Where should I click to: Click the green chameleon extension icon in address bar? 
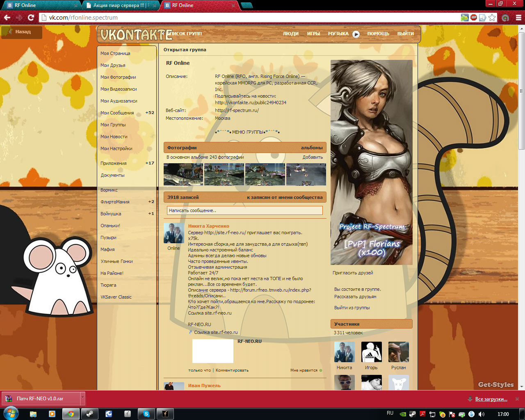(465, 18)
